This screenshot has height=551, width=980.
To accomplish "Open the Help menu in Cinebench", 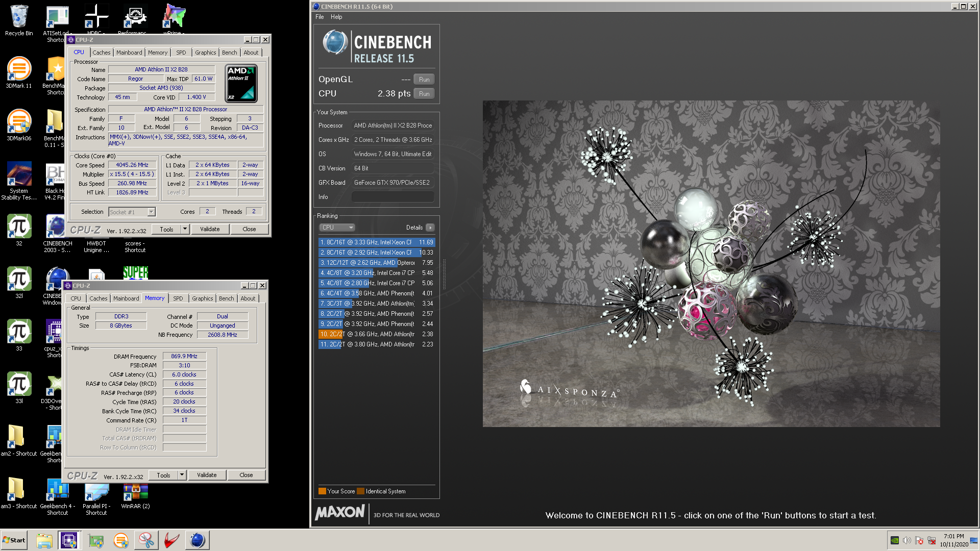I will pos(336,17).
